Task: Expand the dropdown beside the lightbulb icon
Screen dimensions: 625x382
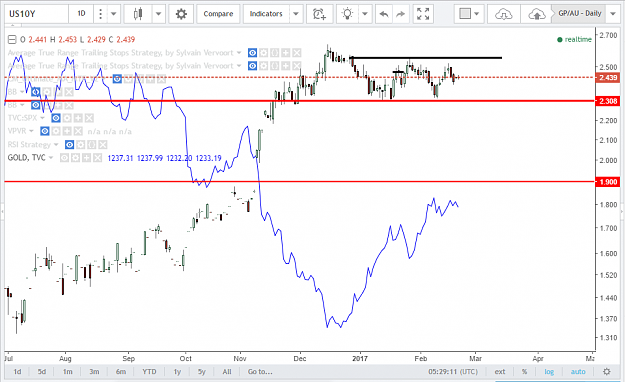Action: point(365,14)
